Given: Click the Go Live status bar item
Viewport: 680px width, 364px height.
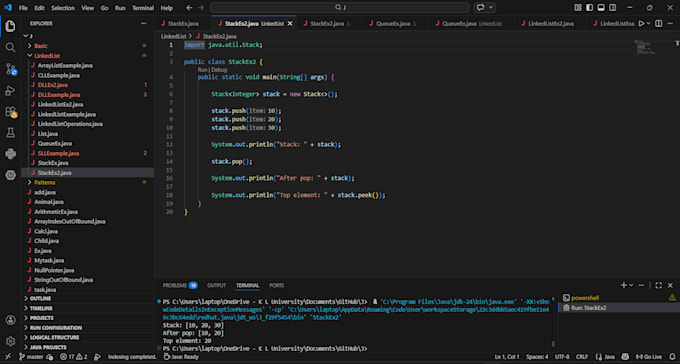Looking at the screenshot, I should tap(648, 357).
